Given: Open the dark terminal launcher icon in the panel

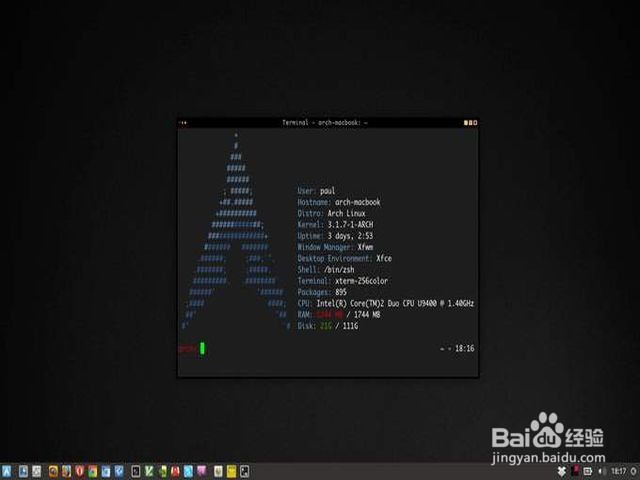Looking at the screenshot, I should 136,471.
